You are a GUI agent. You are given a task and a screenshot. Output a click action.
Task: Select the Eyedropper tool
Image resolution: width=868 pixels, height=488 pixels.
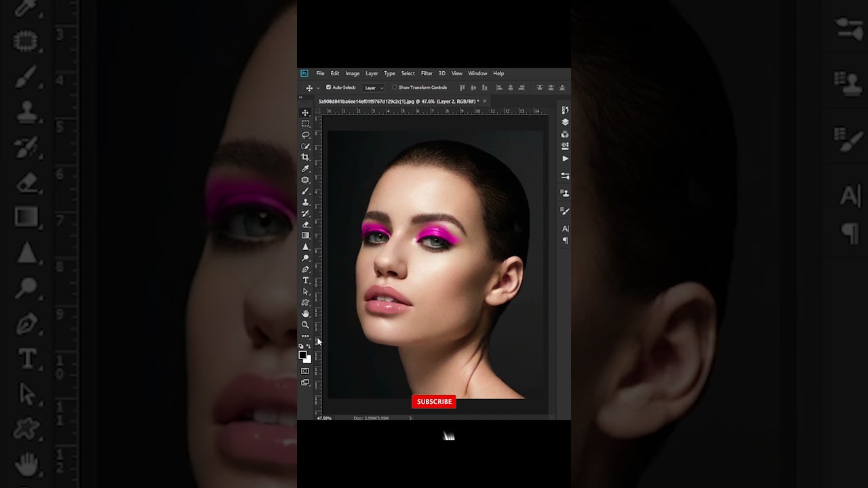click(x=305, y=169)
